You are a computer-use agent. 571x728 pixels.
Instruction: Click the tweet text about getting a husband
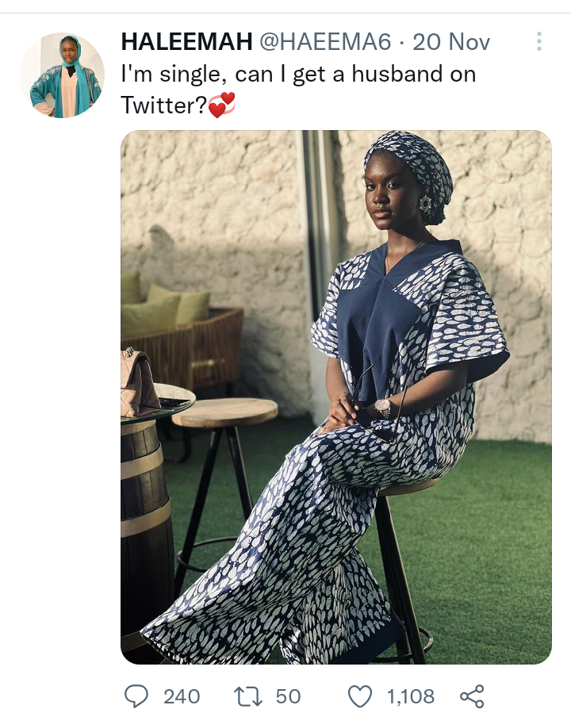pyautogui.click(x=298, y=89)
